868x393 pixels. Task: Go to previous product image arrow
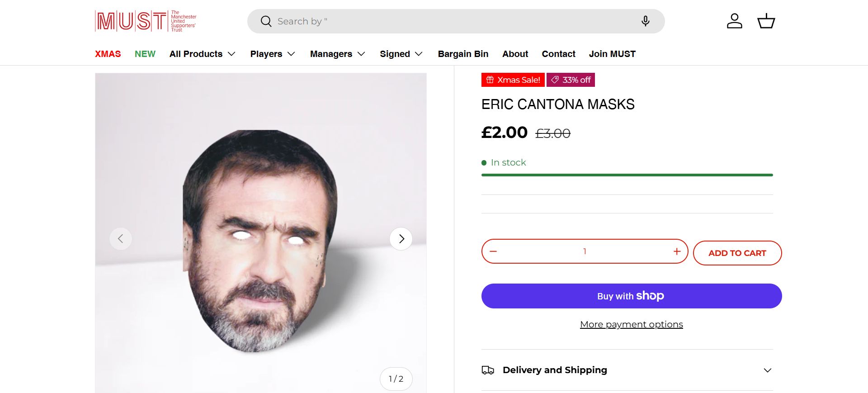pos(121,239)
